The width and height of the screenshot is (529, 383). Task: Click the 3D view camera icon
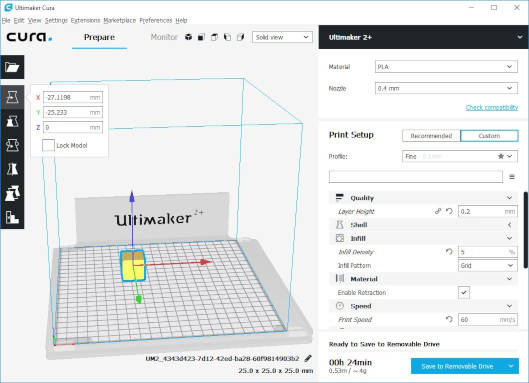coord(188,37)
